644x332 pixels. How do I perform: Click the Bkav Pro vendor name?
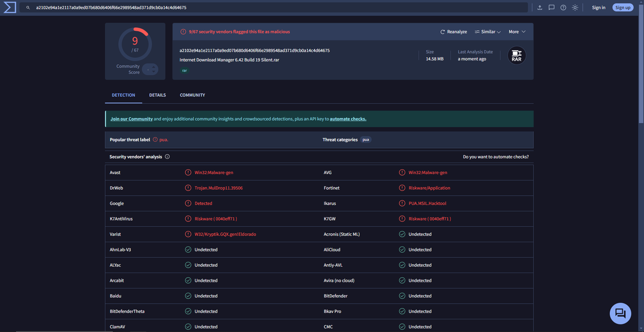click(x=333, y=311)
